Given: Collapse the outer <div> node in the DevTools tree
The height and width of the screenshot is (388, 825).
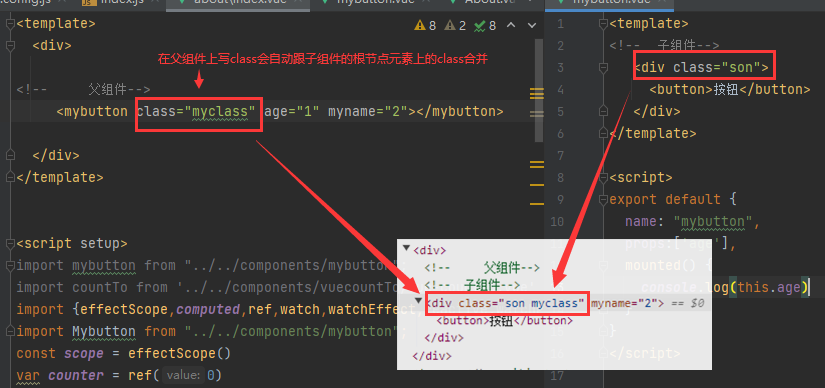Looking at the screenshot, I should (406, 248).
